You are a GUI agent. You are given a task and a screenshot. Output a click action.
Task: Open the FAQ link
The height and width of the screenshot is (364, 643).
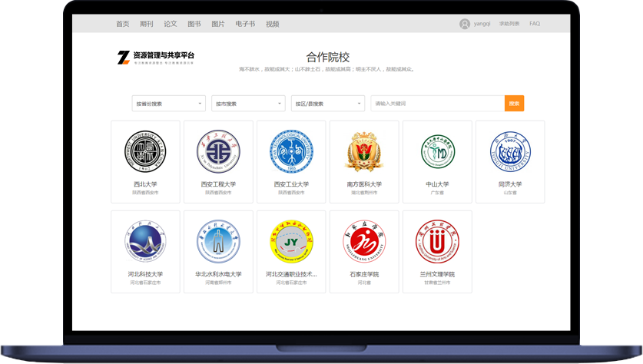(535, 24)
